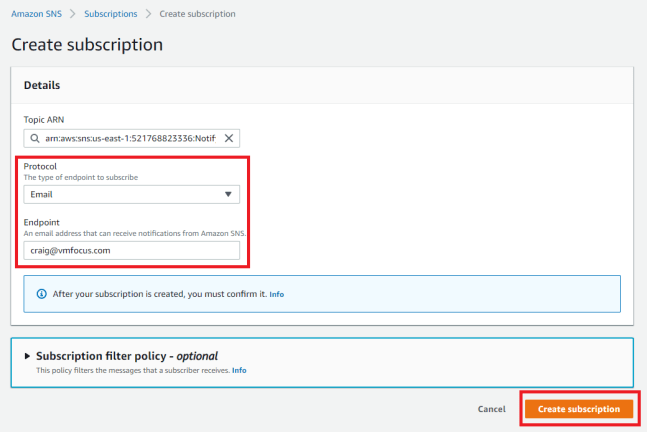This screenshot has height=432, width=647.
Task: Click the Create subscription page heading
Action: [87, 45]
